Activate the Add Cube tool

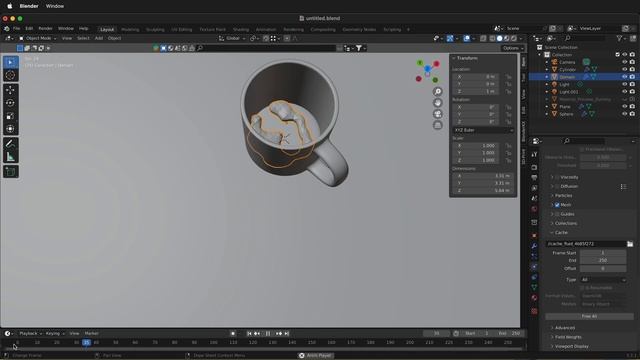[11, 171]
